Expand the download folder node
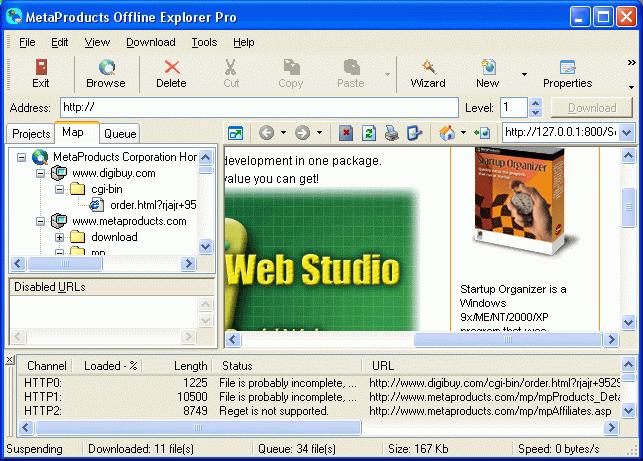Image resolution: width=643 pixels, height=461 pixels. click(x=59, y=237)
